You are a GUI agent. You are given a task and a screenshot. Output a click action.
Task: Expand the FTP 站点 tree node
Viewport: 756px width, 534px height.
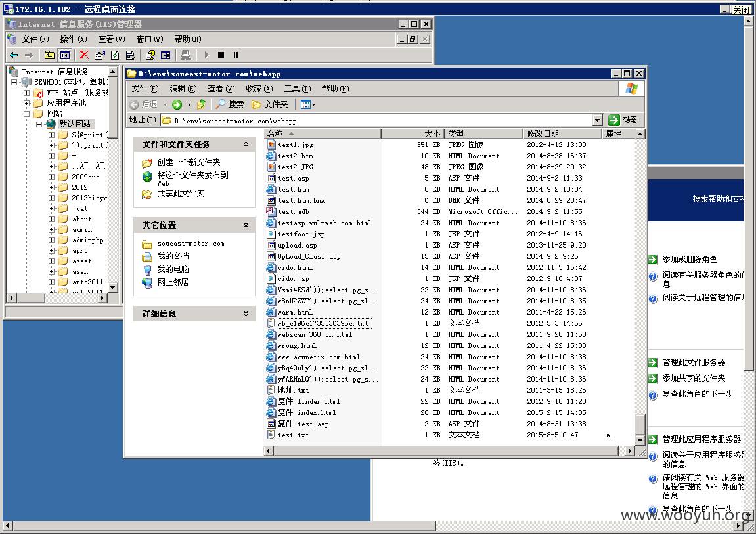[27, 93]
